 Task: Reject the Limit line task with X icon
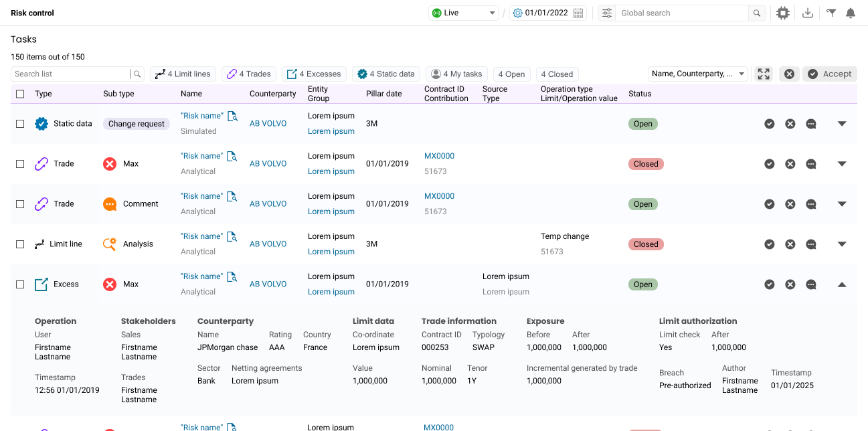(790, 244)
